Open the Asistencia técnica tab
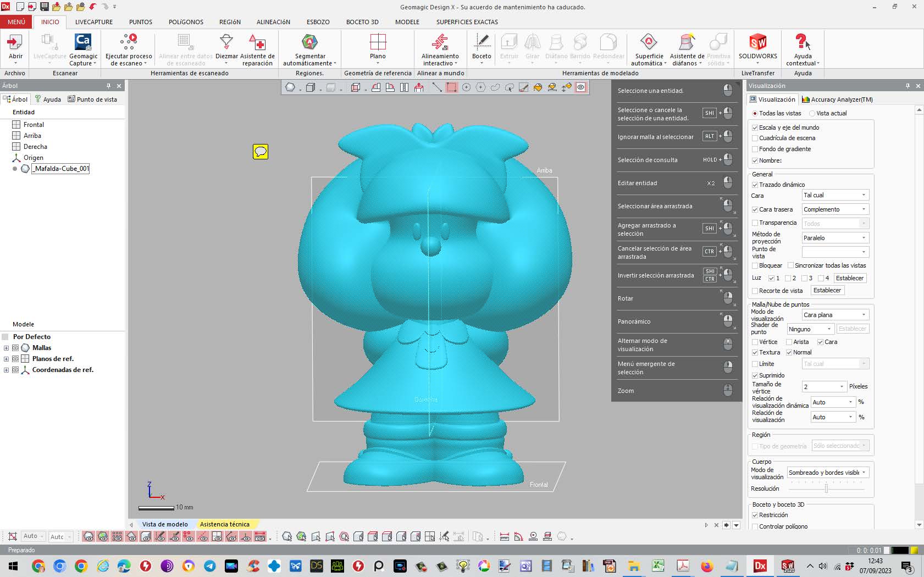 pyautogui.click(x=224, y=524)
